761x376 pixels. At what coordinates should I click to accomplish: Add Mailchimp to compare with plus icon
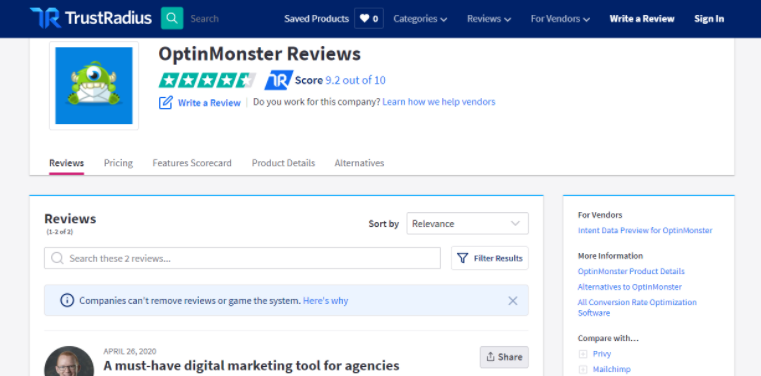tap(583, 369)
